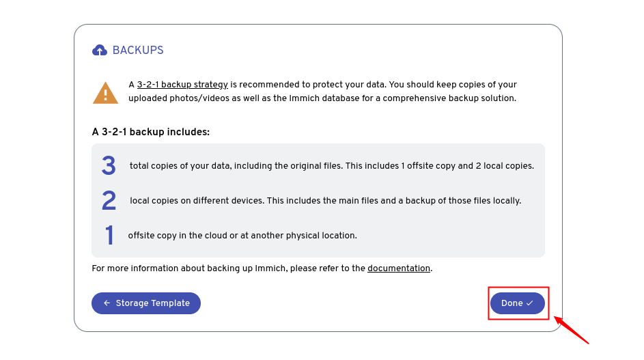The image size is (644, 360).
Task: Click the large blue number 3
Action: 109,166
